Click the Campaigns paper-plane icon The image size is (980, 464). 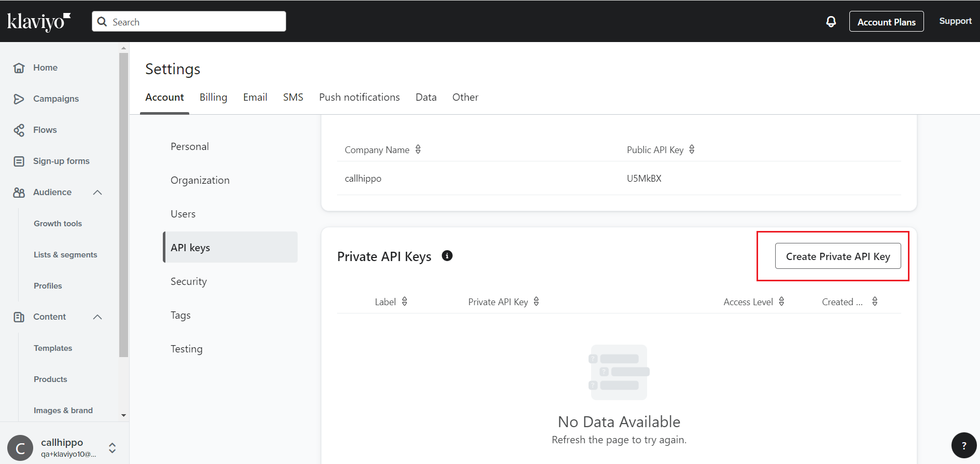coord(19,99)
